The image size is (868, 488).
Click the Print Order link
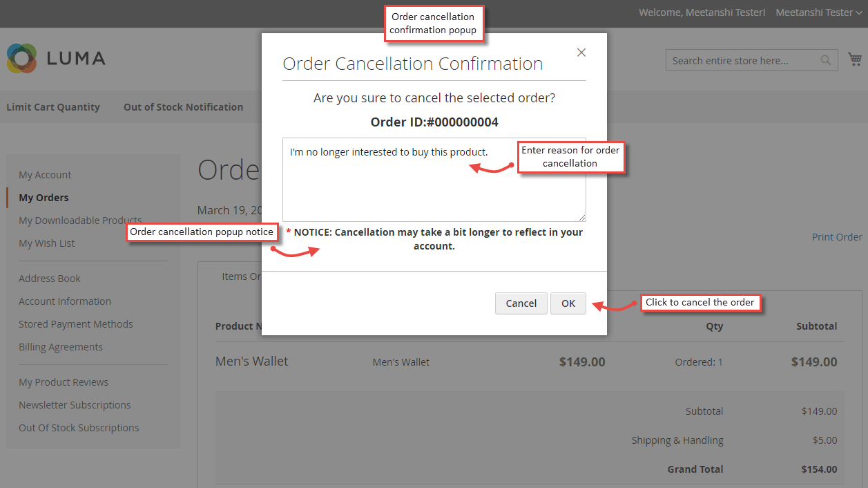point(836,236)
